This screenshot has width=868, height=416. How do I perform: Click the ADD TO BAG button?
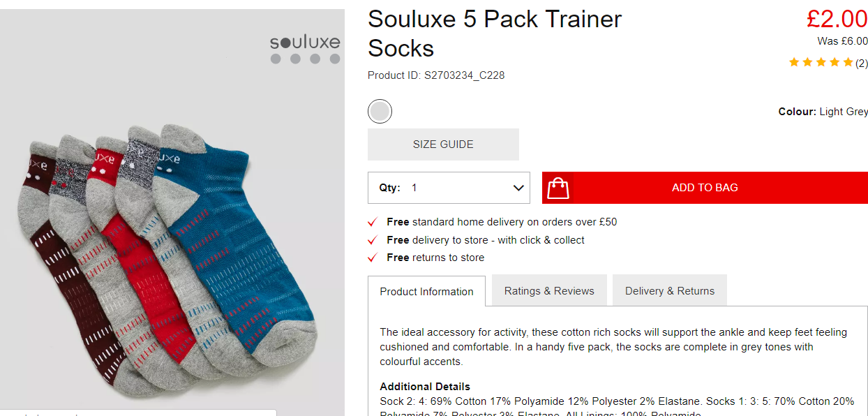pos(705,188)
